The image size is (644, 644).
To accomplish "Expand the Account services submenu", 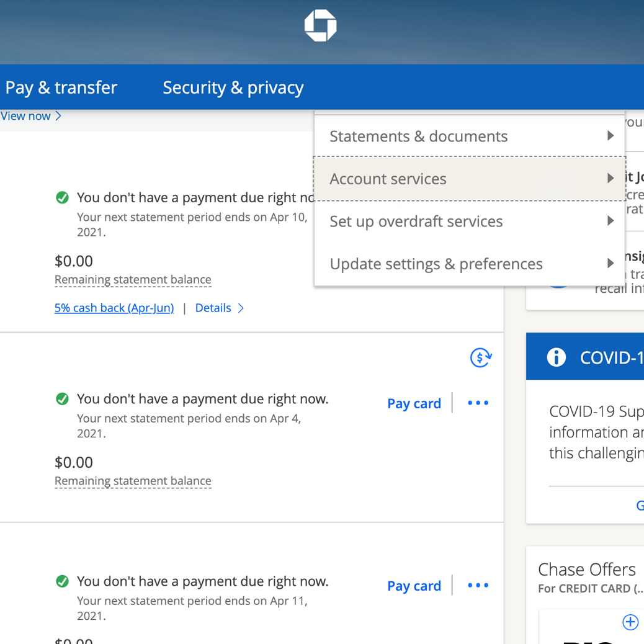I will [x=470, y=179].
